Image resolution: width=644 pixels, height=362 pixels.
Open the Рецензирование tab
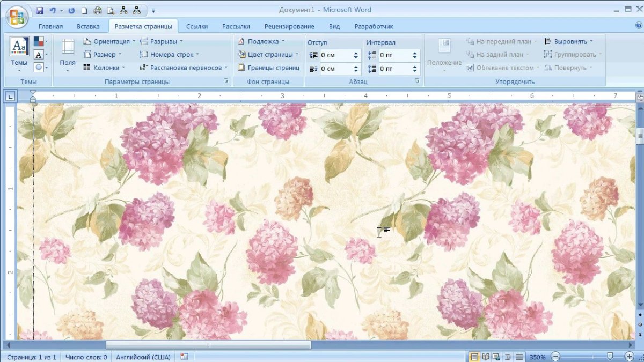pos(289,26)
